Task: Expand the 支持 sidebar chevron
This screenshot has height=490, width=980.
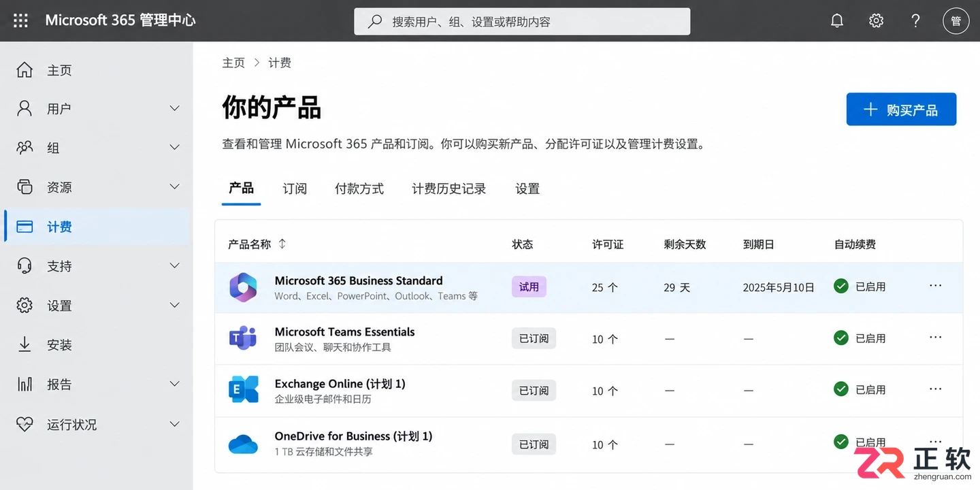Action: coord(175,265)
